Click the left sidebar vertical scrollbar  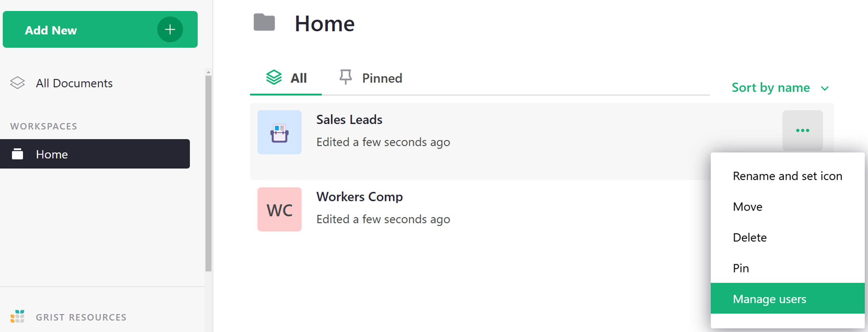pos(208,173)
